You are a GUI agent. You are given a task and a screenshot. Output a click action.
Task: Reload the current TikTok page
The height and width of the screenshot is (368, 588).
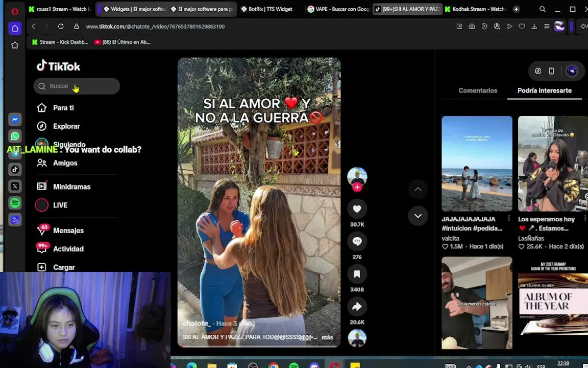61,26
